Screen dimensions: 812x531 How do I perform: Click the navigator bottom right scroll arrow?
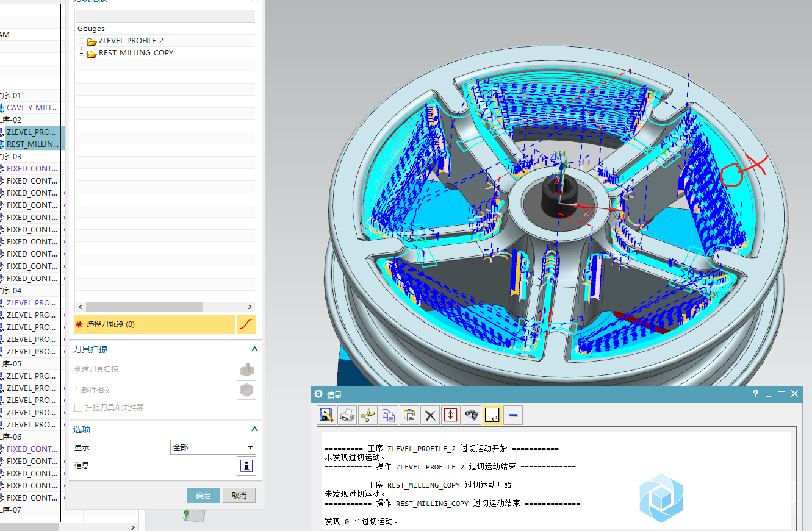pos(134,527)
